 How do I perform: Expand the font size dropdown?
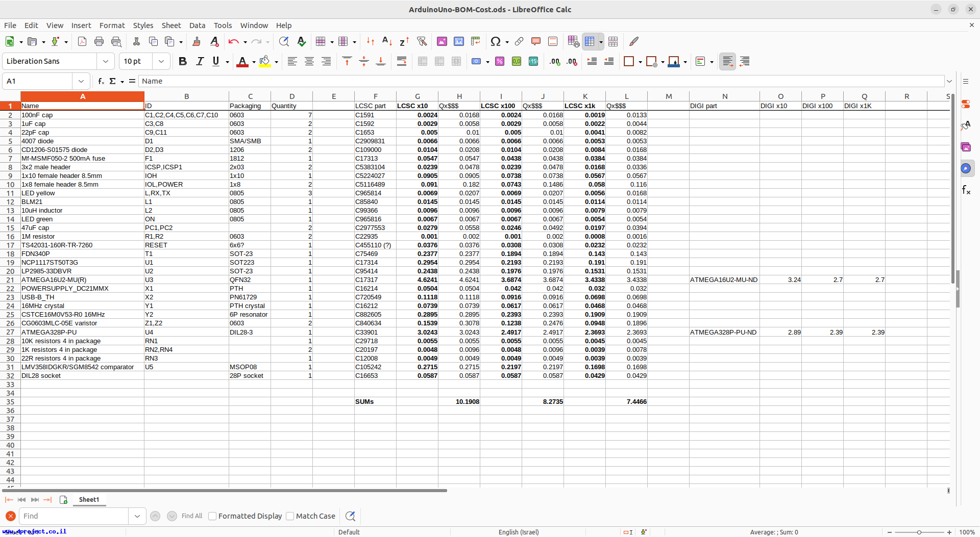click(x=161, y=61)
